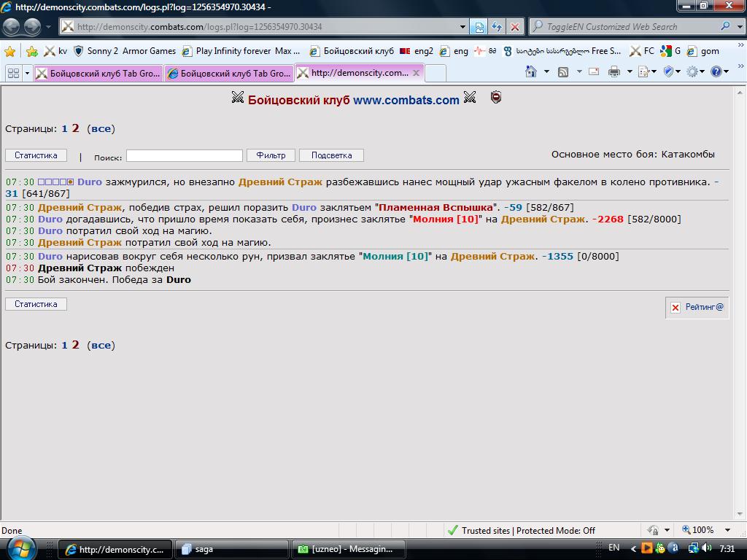
Task: Close the demonscity.com tab
Action: point(416,73)
